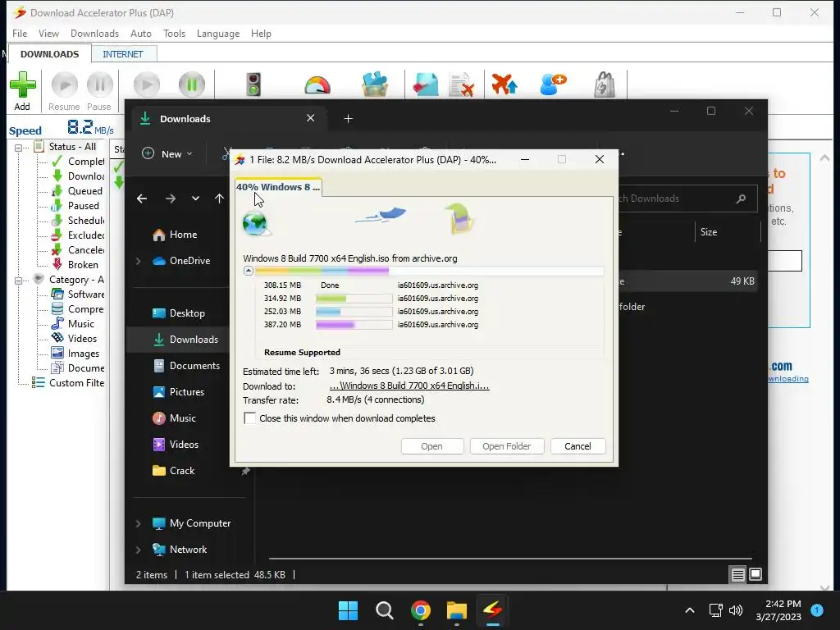
Task: Click the globe source icon in download dialog
Action: 256,223
